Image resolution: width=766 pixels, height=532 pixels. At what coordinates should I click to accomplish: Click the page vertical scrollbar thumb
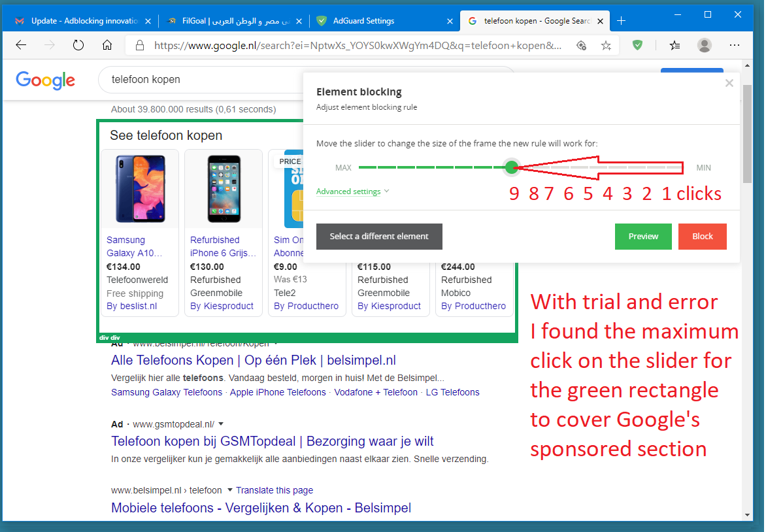[748, 133]
